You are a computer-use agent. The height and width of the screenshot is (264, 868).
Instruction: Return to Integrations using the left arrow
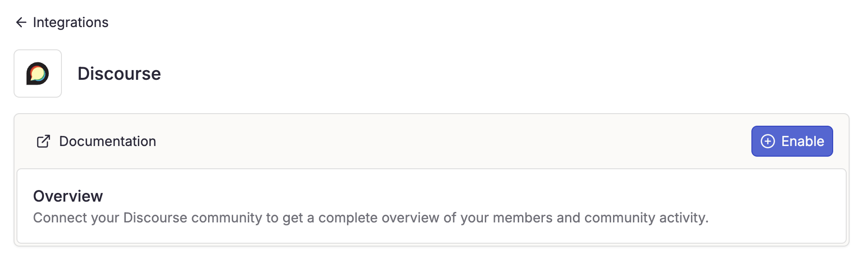click(21, 22)
